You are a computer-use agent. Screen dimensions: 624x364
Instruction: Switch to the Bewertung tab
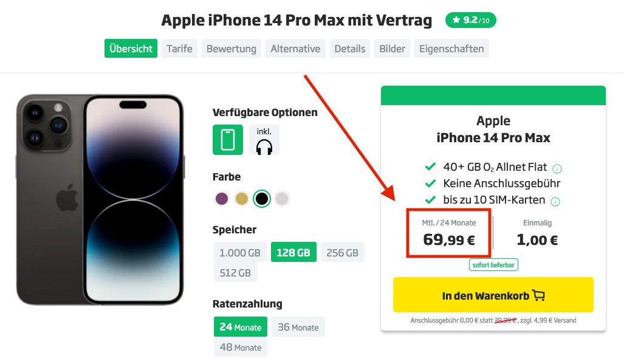coord(231,49)
